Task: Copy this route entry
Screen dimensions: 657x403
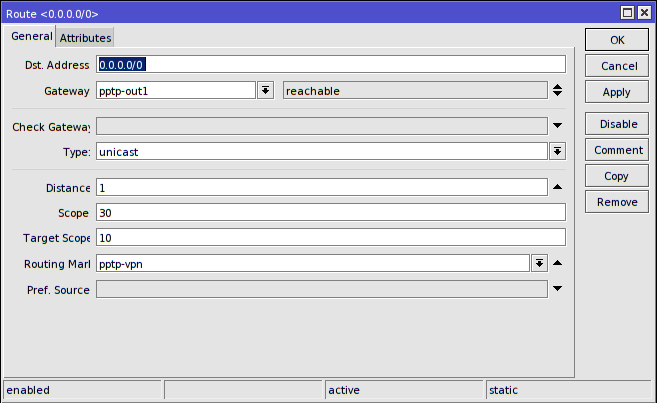Action: click(616, 176)
